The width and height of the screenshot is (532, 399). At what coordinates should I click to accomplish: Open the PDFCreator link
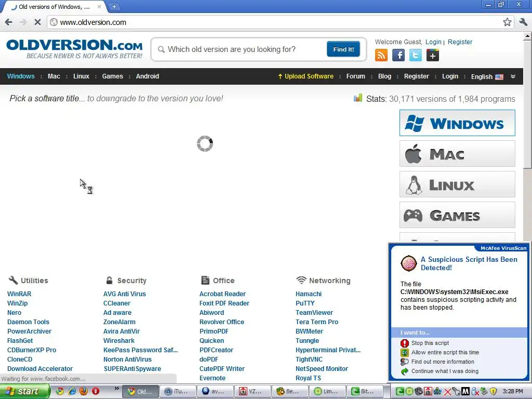coord(216,350)
